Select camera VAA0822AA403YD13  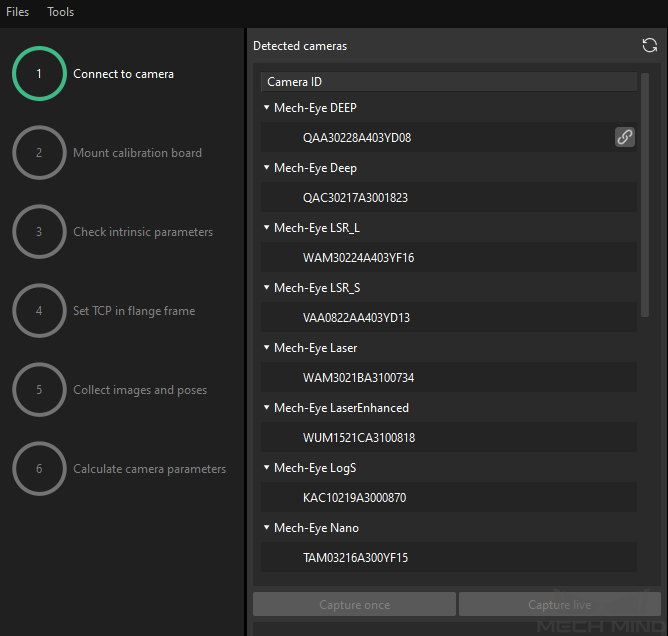pyautogui.click(x=449, y=318)
